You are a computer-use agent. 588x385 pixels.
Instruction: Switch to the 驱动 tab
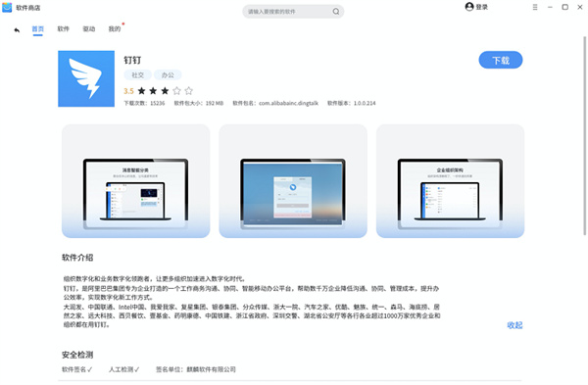pos(89,28)
